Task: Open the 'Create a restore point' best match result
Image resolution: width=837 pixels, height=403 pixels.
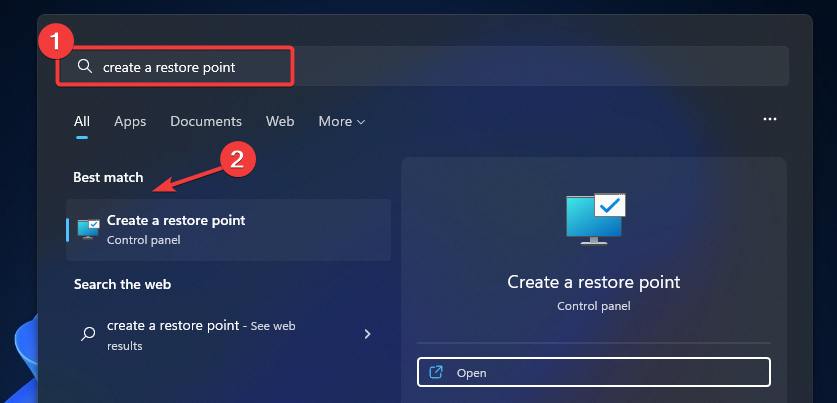Action: (228, 230)
